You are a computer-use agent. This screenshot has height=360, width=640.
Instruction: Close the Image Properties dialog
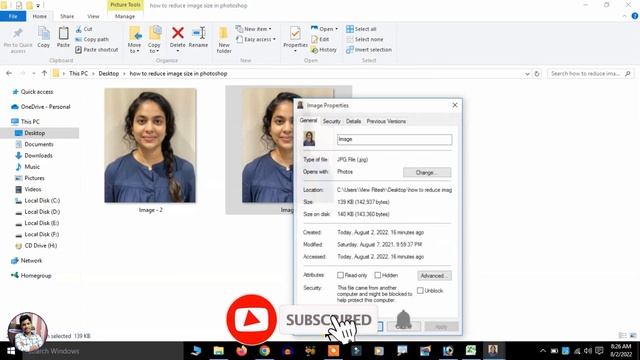[455, 105]
